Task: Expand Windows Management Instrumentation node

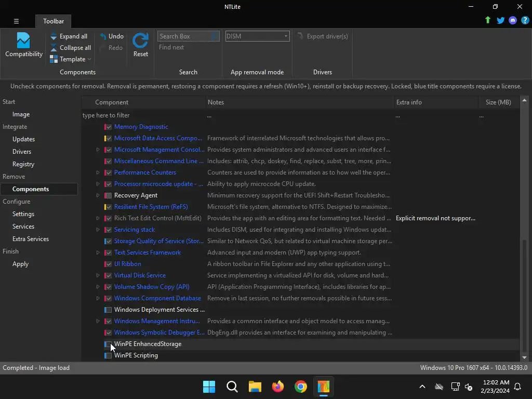Action: click(x=98, y=321)
